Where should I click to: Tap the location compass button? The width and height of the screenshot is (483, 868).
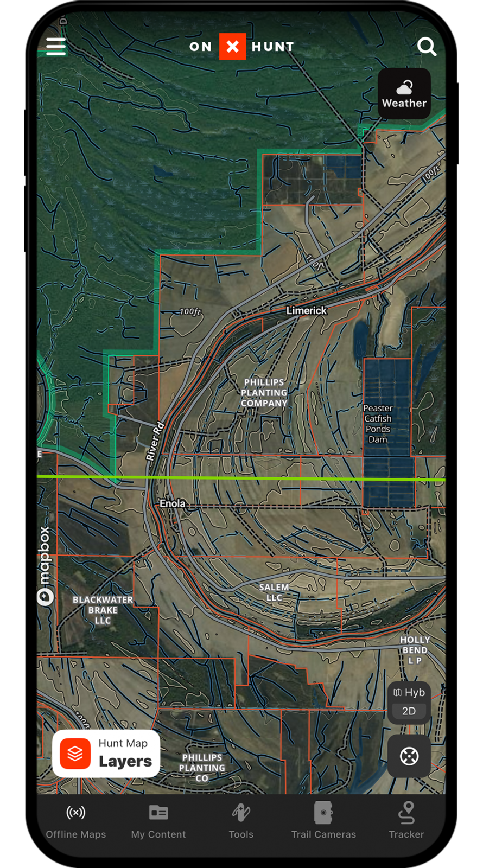click(409, 756)
